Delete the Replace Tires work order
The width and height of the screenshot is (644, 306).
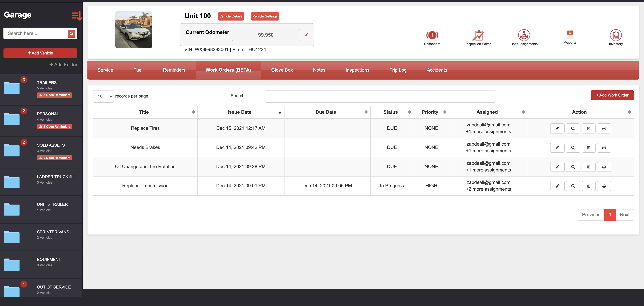click(x=588, y=128)
